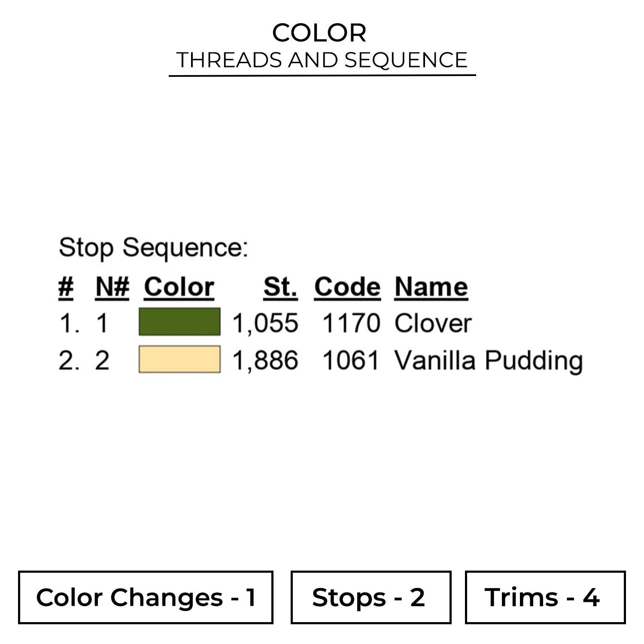Click the Stop Sequence label
Screen dimensions: 644x644
pyautogui.click(x=153, y=248)
